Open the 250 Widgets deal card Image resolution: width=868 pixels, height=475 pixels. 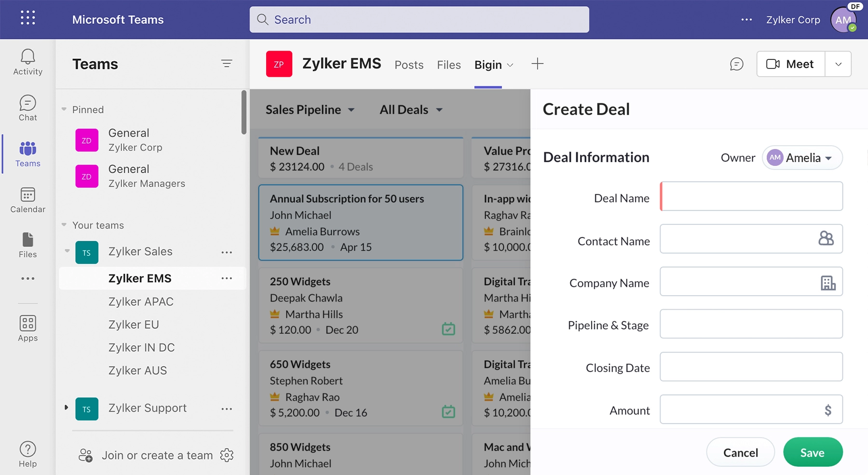(361, 306)
